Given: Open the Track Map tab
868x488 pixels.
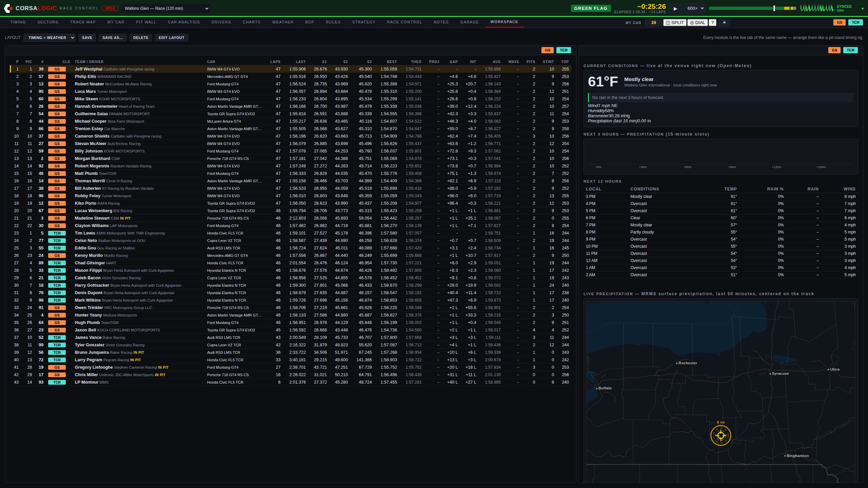Looking at the screenshot, I should point(83,22).
